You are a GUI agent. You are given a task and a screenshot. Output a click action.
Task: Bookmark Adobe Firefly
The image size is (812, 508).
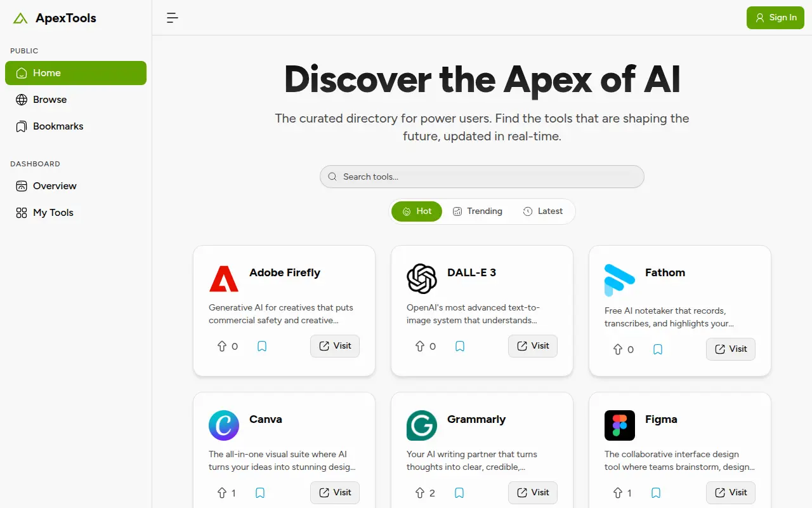pyautogui.click(x=262, y=346)
